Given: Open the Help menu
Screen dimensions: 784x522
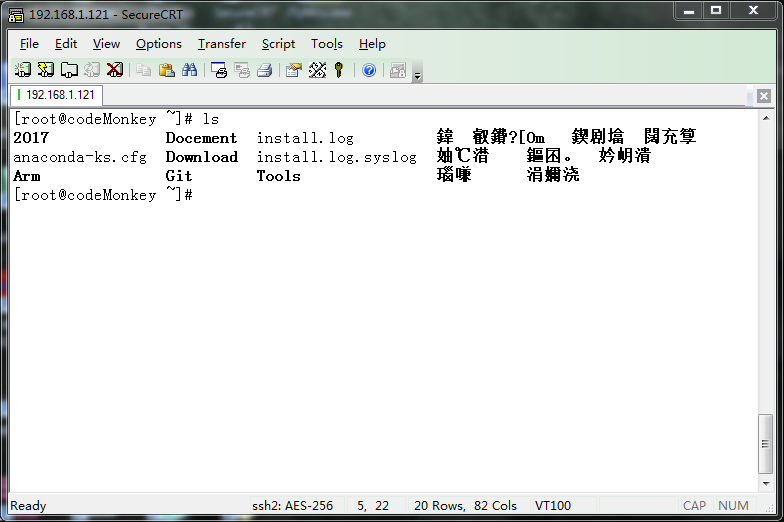Looking at the screenshot, I should (372, 44).
